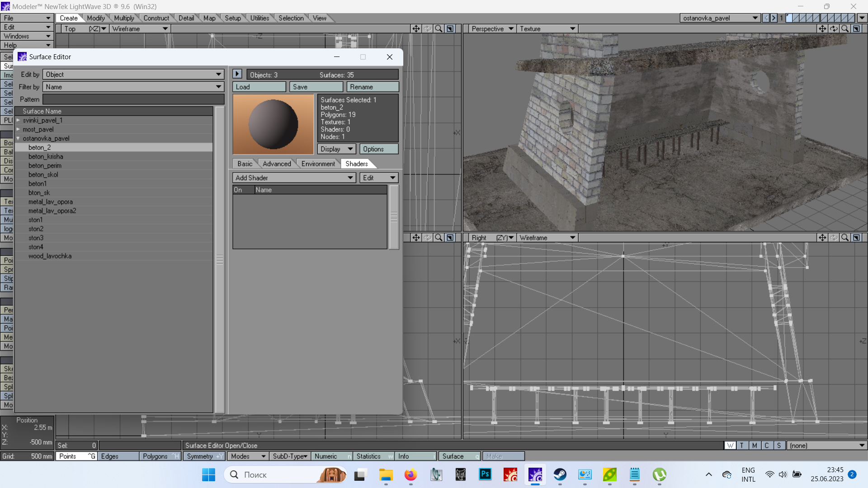Click the Load surface button
The image size is (868, 488).
pos(259,87)
